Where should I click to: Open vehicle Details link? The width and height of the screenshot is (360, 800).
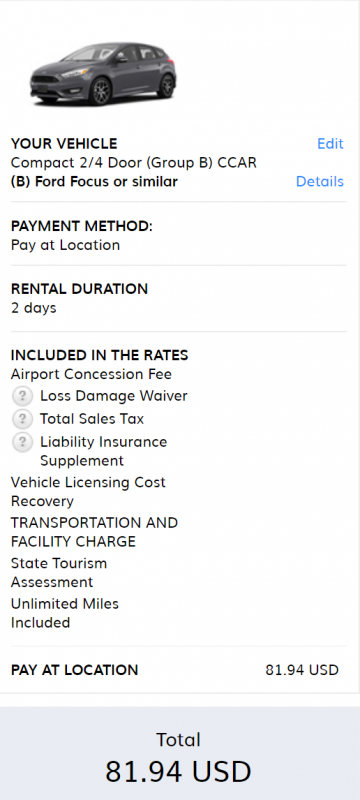320,182
